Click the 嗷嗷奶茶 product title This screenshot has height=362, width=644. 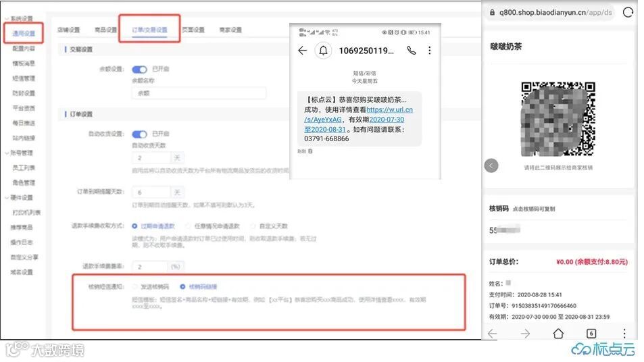tap(505, 47)
